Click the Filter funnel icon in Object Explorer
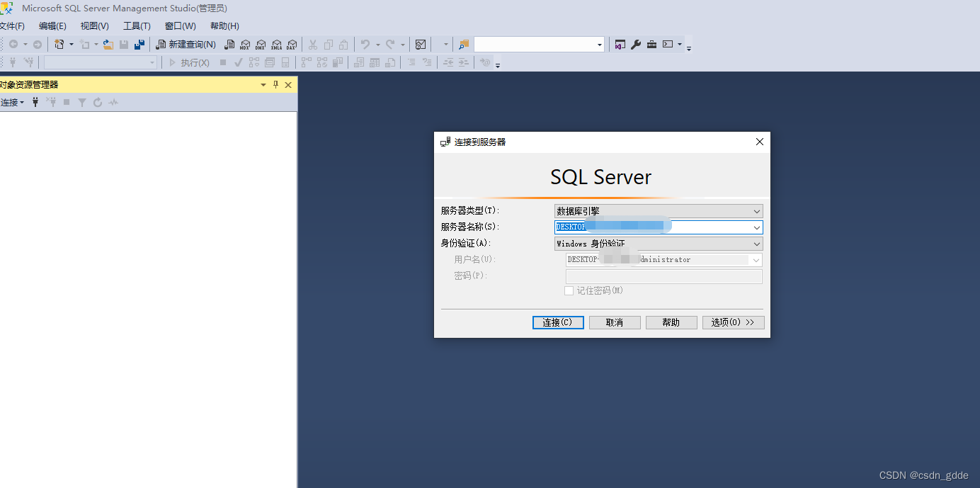 coord(82,102)
